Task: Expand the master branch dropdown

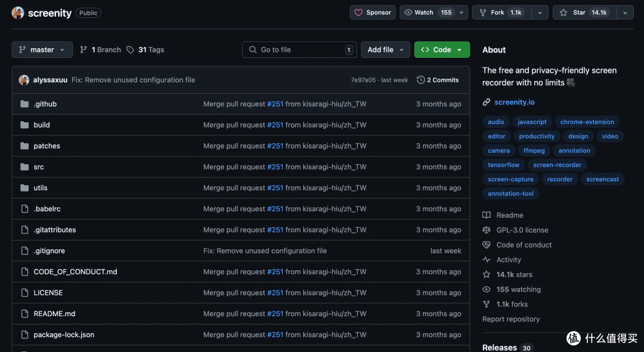Action: coord(42,50)
